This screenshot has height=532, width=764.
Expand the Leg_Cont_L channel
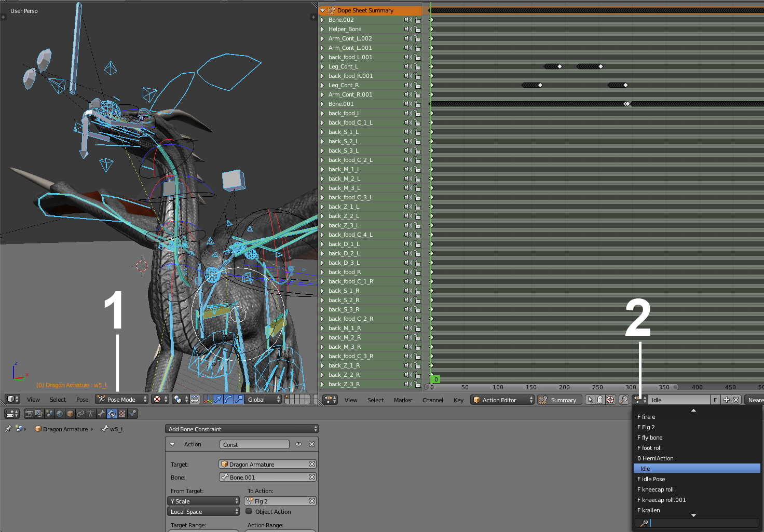point(323,66)
